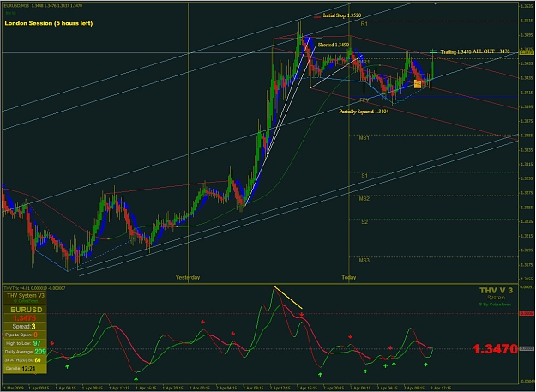Image resolution: width=536 pixels, height=392 pixels.
Task: Click the 'Candle 12:24' countdown row
Action: (x=25, y=369)
